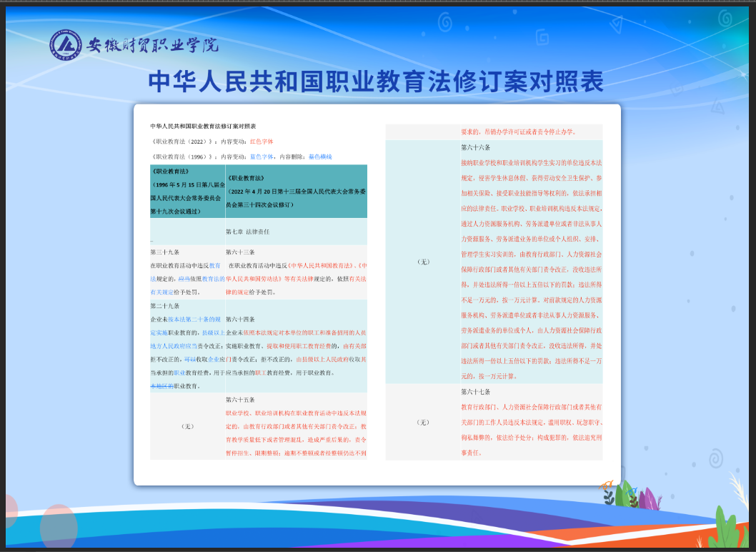Screen dimensions: 756x552
Task: Click the 第三十九条 article heading
Action: (x=164, y=252)
